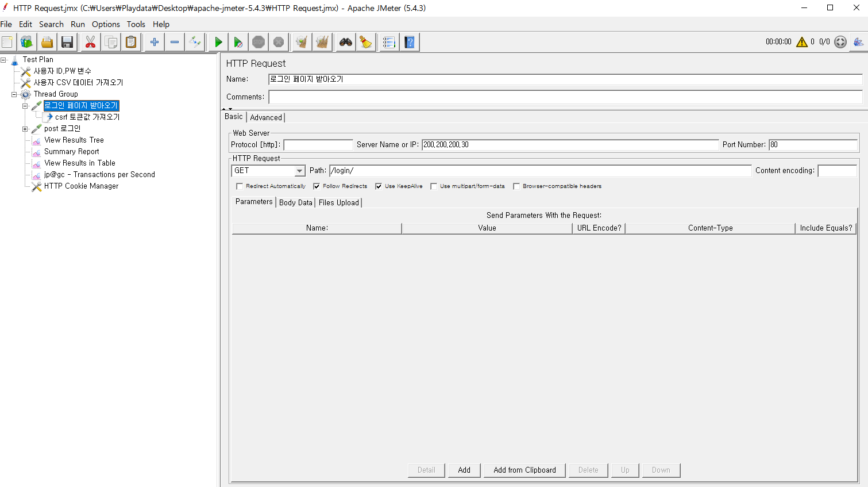The width and height of the screenshot is (868, 487).
Task: Open the Tools menu
Action: pyautogui.click(x=136, y=24)
